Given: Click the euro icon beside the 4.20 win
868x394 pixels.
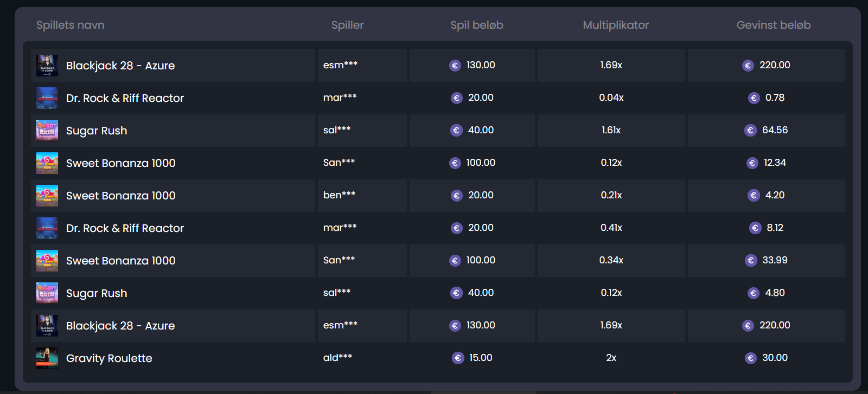Looking at the screenshot, I should [x=754, y=196].
